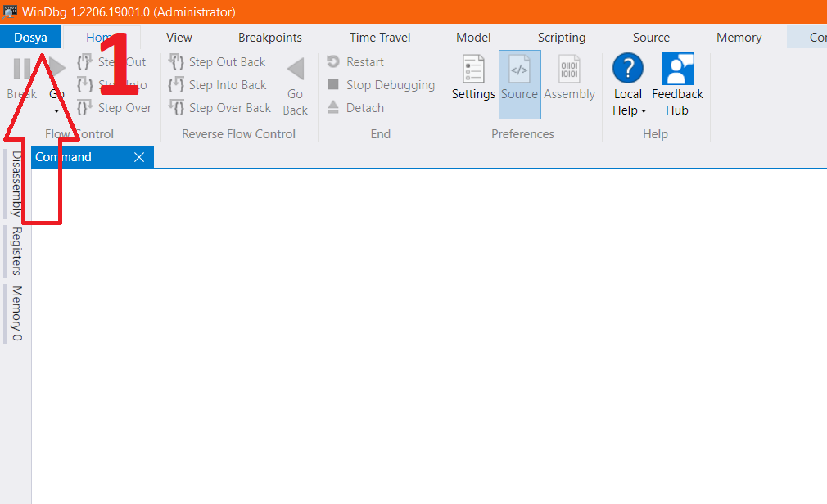Restart the debugging session
Image resolution: width=827 pixels, height=504 pixels.
[355, 62]
